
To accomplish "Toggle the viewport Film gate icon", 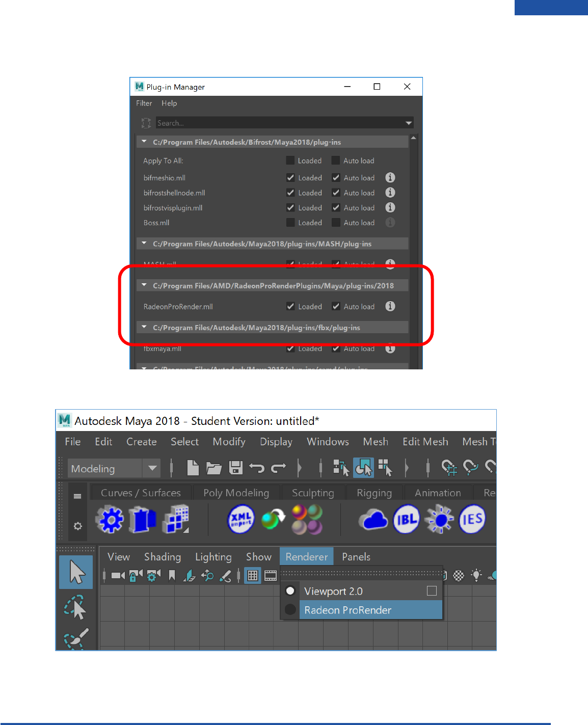I will (271, 576).
